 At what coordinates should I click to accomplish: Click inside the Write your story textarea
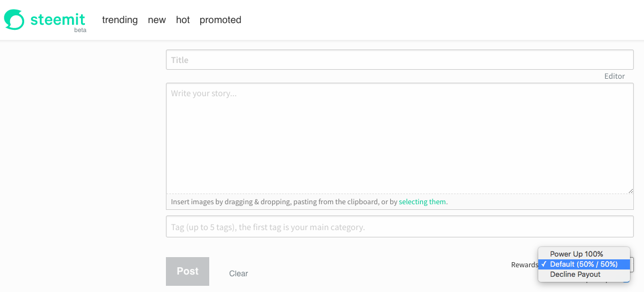click(x=400, y=138)
